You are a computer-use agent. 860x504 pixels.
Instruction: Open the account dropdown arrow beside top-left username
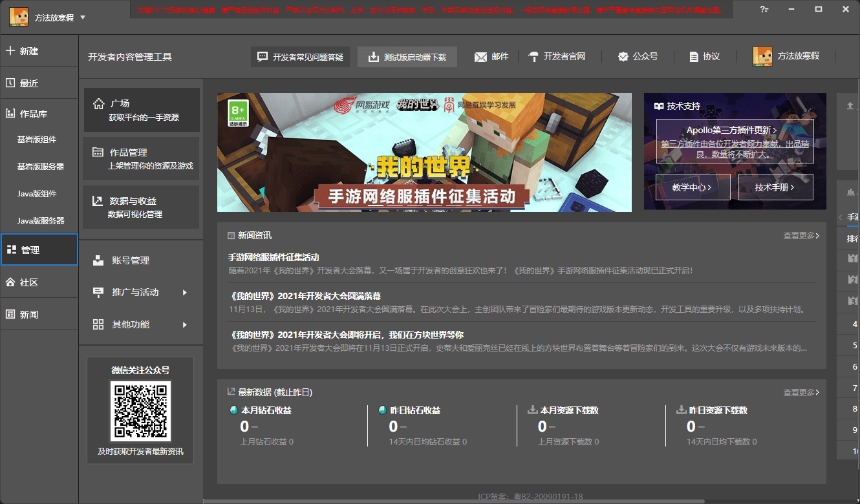(x=83, y=17)
